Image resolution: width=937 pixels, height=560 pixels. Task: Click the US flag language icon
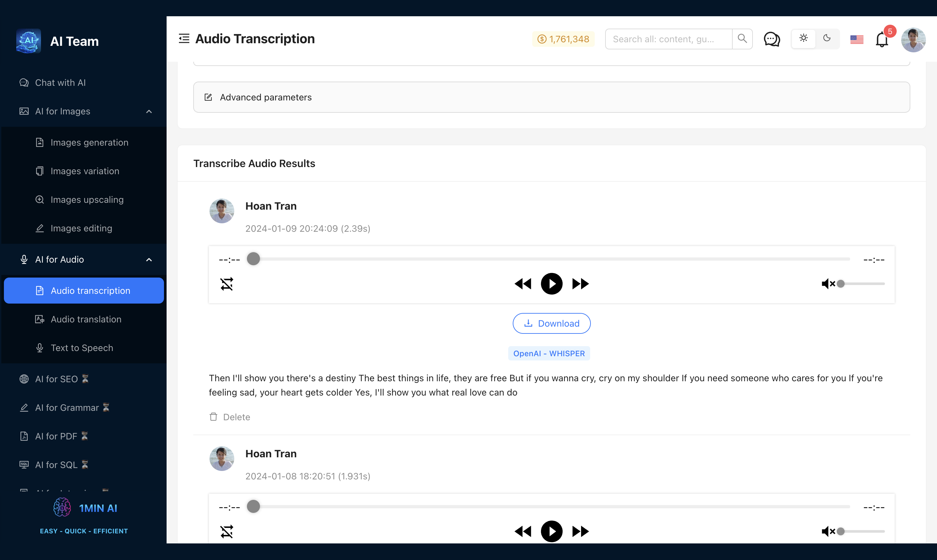[x=857, y=39]
